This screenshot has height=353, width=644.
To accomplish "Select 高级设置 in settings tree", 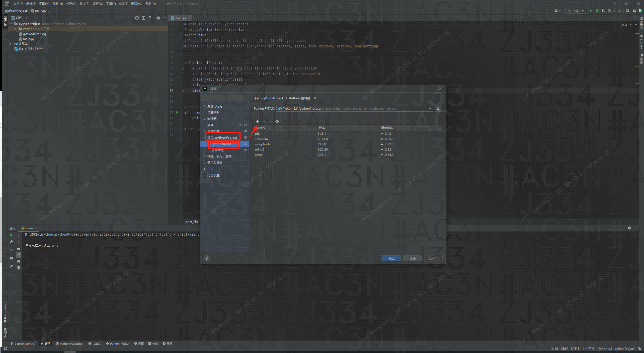I will [x=213, y=175].
